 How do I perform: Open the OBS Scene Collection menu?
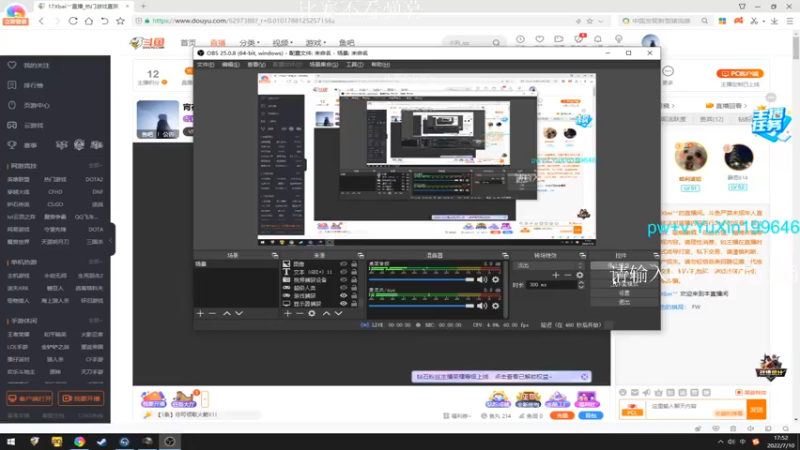click(323, 65)
